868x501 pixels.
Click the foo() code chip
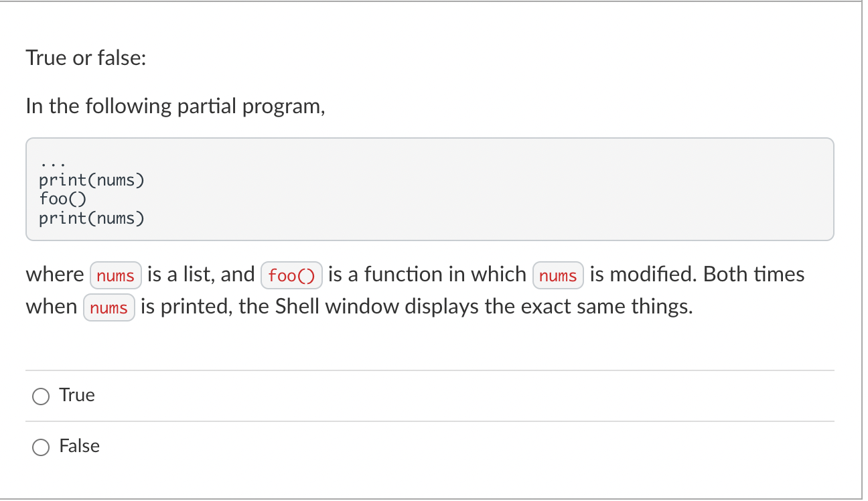click(291, 275)
